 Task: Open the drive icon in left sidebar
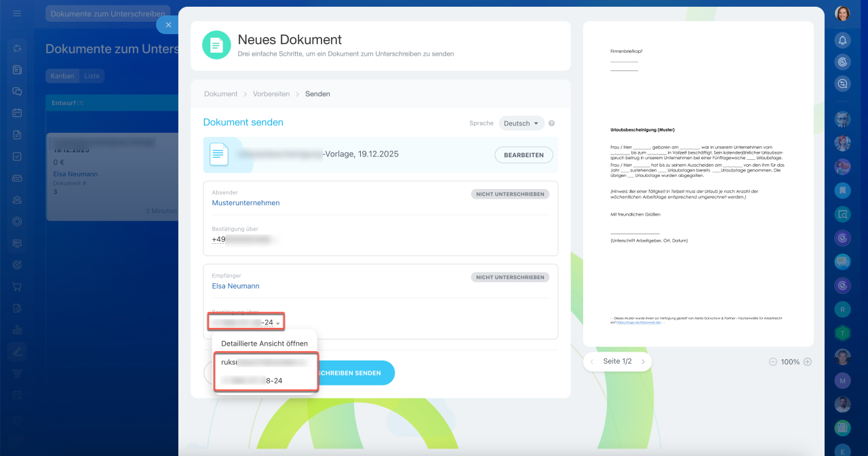pyautogui.click(x=17, y=178)
